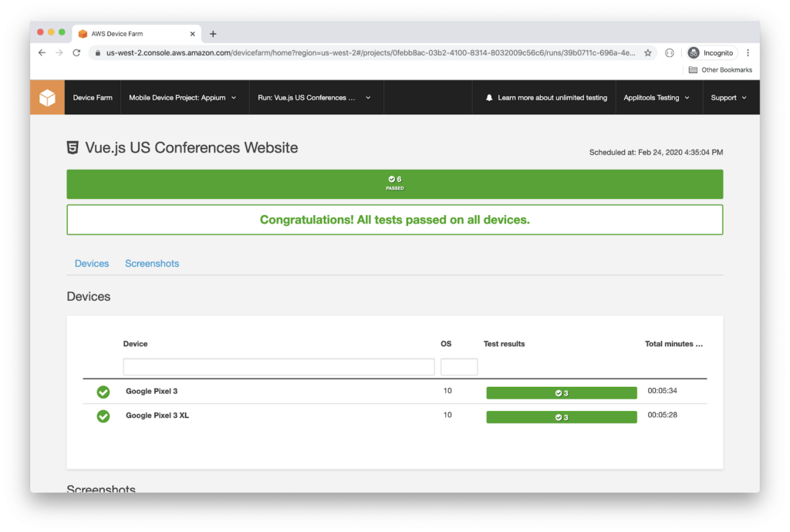Bookmark this page with the star icon
The image size is (790, 532).
click(x=648, y=52)
